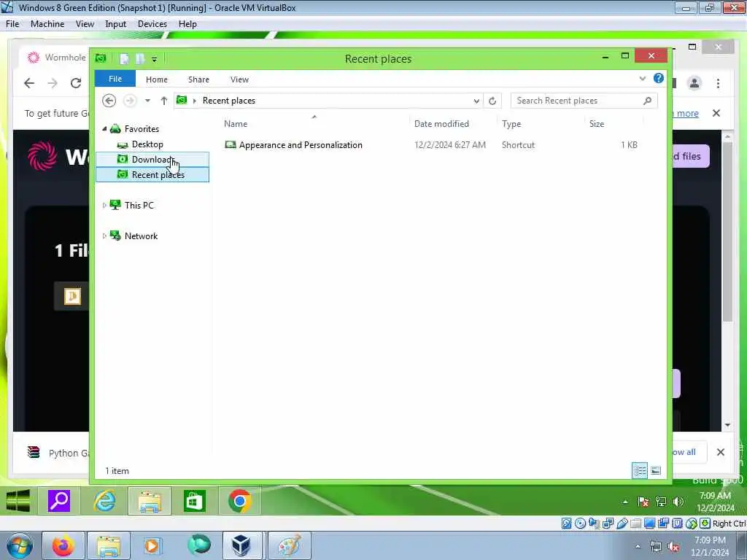Expand This PC tree node

pos(104,205)
